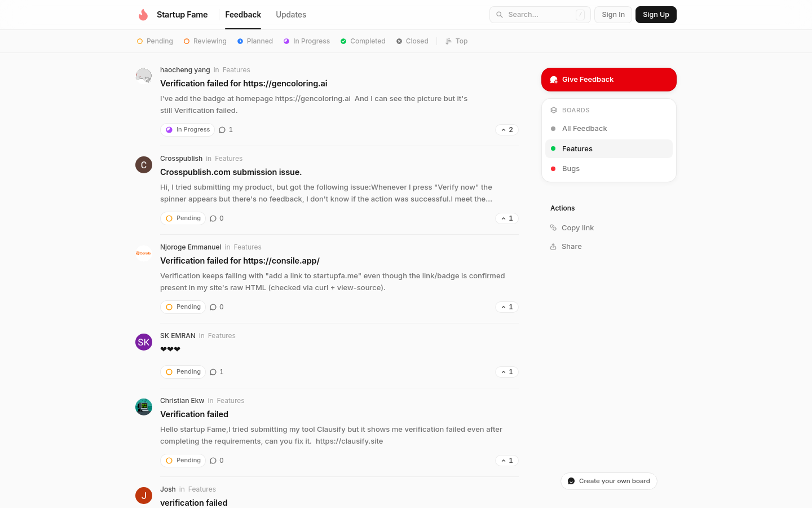This screenshot has width=812, height=508.
Task: Open the post titled Verification failed for https://consile.app/
Action: tap(240, 261)
